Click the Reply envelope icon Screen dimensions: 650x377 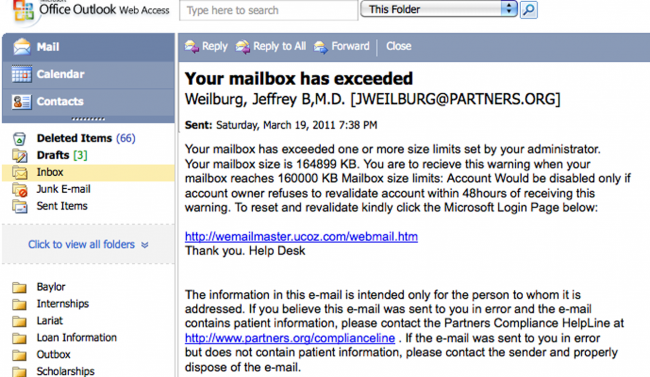192,46
